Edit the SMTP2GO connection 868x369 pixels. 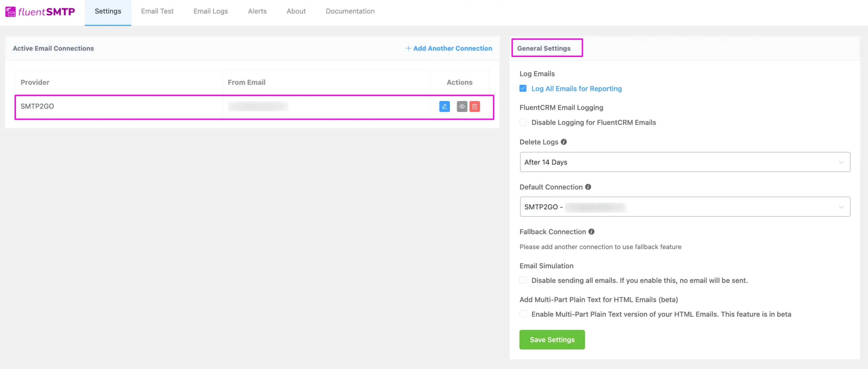[x=445, y=106]
